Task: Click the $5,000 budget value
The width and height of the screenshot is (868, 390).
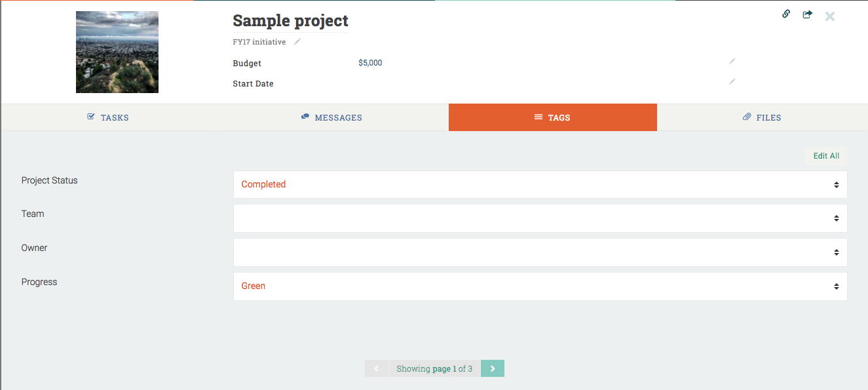Action: pos(370,64)
